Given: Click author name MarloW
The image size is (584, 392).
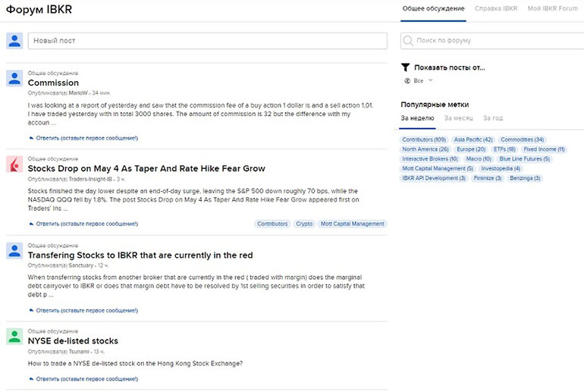Looking at the screenshot, I should click(x=78, y=93).
